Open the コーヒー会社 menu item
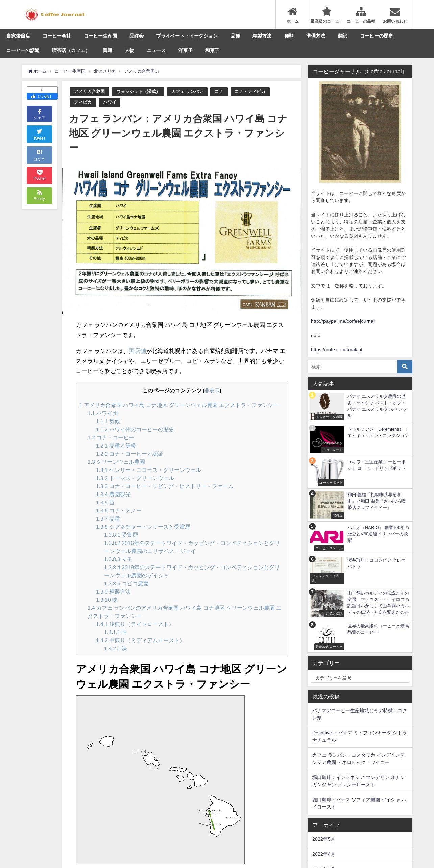Image resolution: width=434 pixels, height=868 pixels. 57,36
